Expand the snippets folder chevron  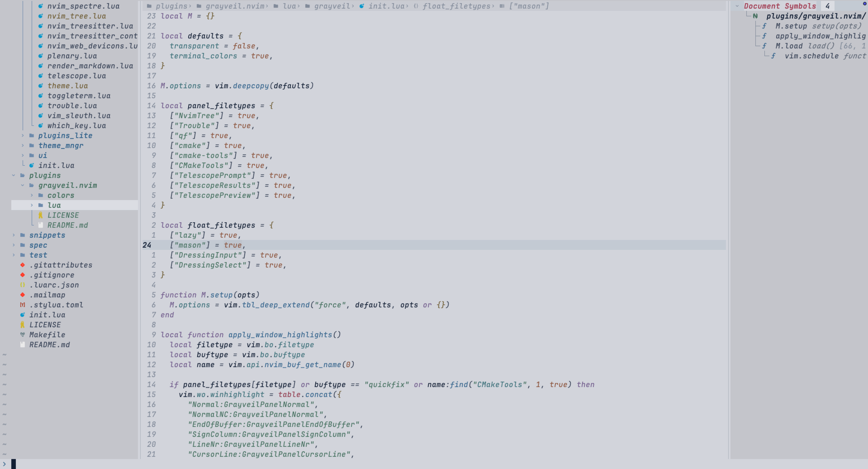click(x=14, y=235)
